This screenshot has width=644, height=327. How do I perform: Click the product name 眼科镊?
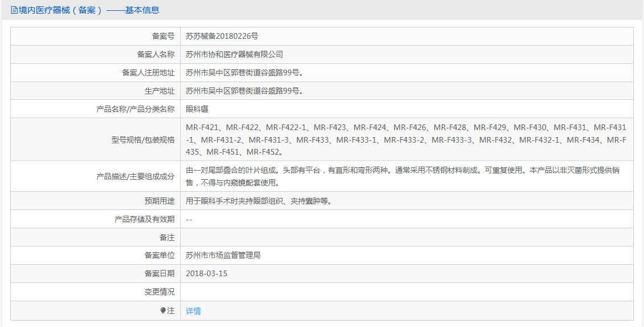click(197, 109)
